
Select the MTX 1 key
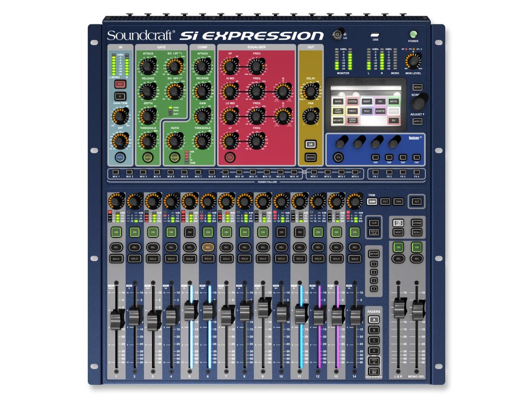point(314,172)
